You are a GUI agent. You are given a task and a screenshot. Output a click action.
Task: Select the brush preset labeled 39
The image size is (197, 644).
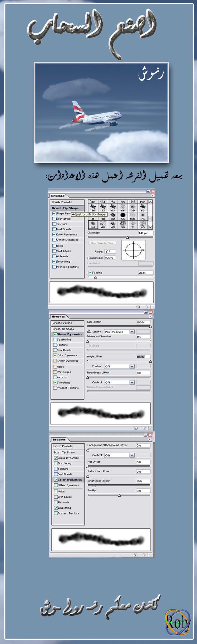tap(133, 208)
